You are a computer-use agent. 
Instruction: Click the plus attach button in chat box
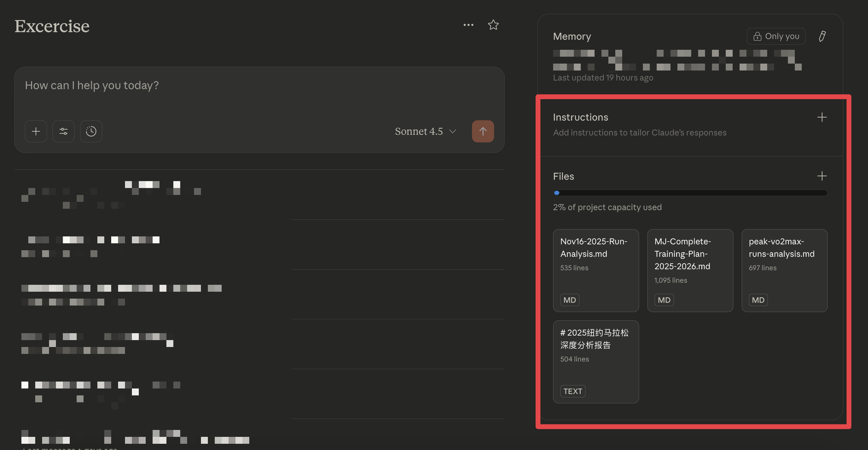pos(36,131)
